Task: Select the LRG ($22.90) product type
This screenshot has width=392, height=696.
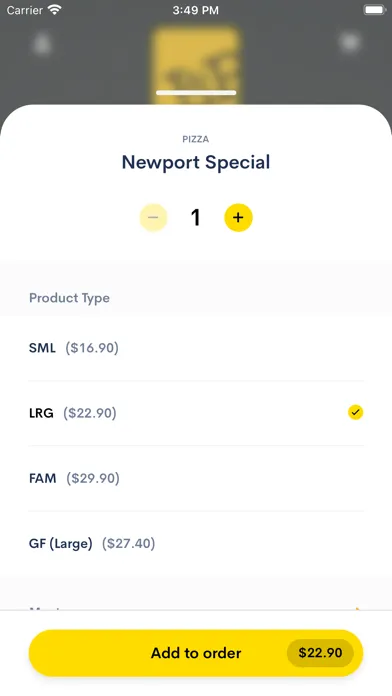Action: pos(196,413)
